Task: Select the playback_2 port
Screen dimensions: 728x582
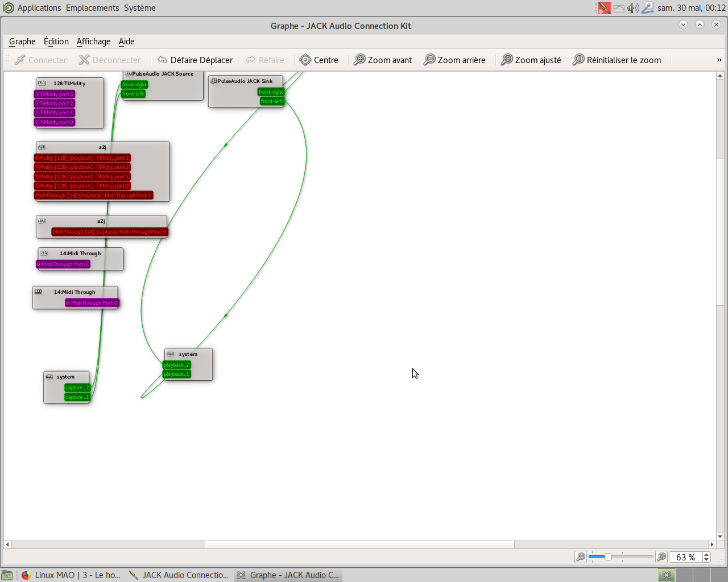Action: 176,365
